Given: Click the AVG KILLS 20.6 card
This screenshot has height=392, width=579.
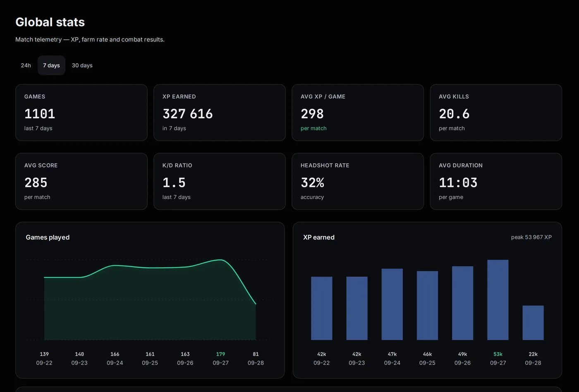Looking at the screenshot, I should (496, 112).
